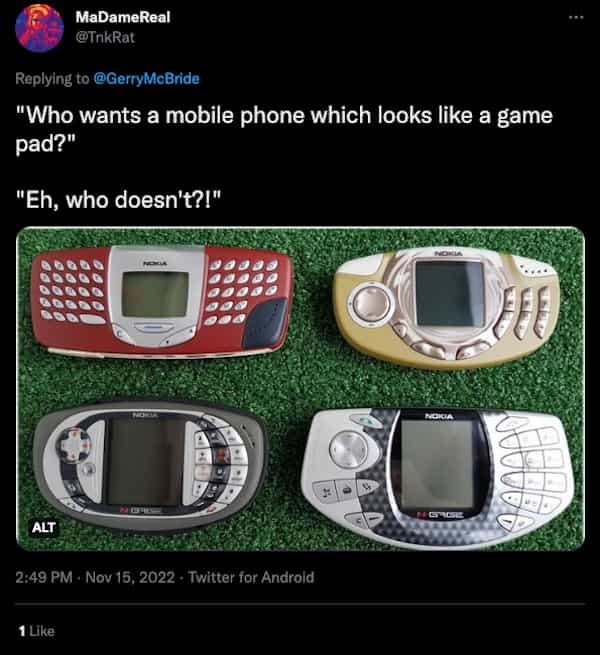Click the "Replying to" label
This screenshot has width=600, height=655.
[52, 79]
